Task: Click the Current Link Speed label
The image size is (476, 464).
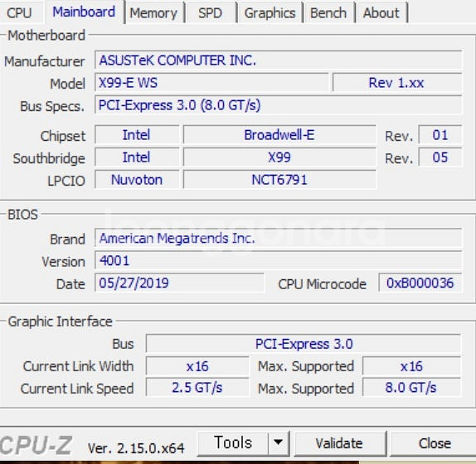Action: tap(77, 389)
